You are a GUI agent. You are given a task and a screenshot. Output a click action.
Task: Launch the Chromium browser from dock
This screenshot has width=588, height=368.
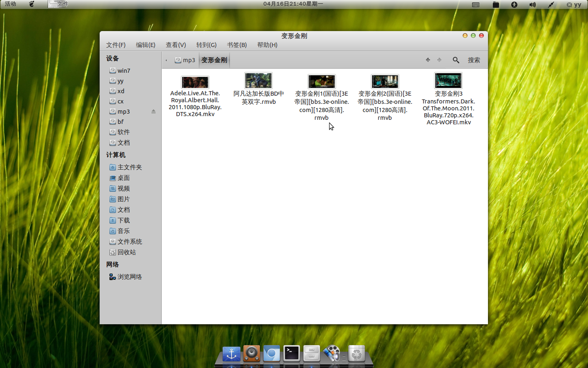(272, 354)
